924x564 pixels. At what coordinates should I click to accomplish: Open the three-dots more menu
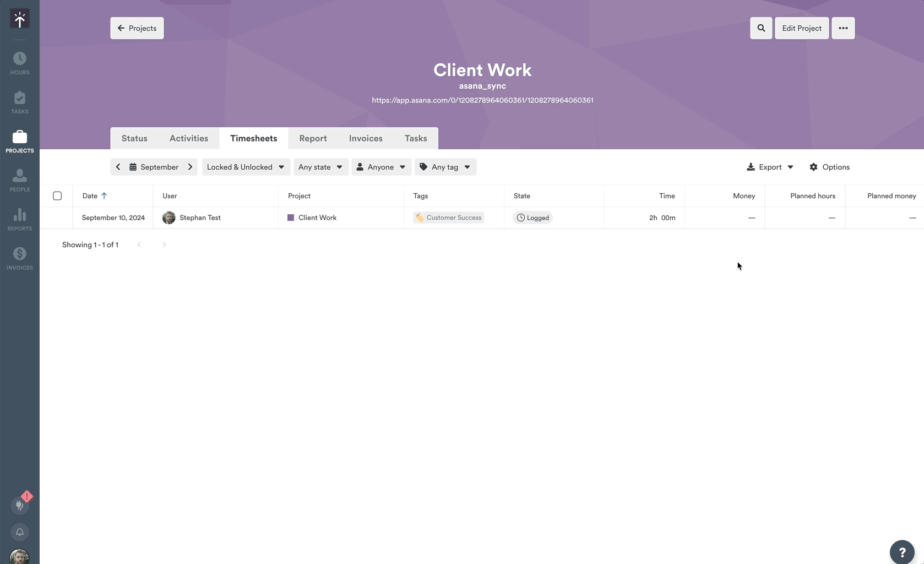tap(843, 28)
